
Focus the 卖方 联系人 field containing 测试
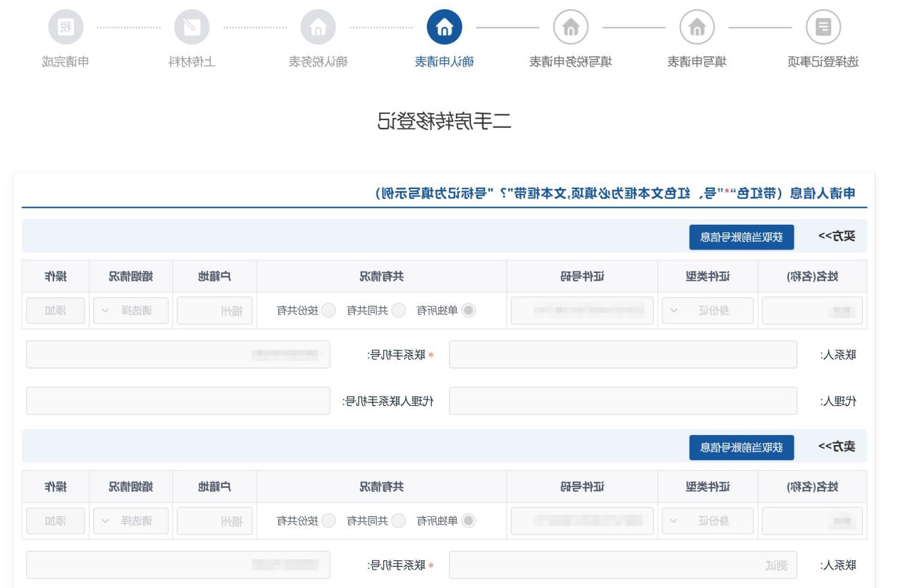pos(623,565)
